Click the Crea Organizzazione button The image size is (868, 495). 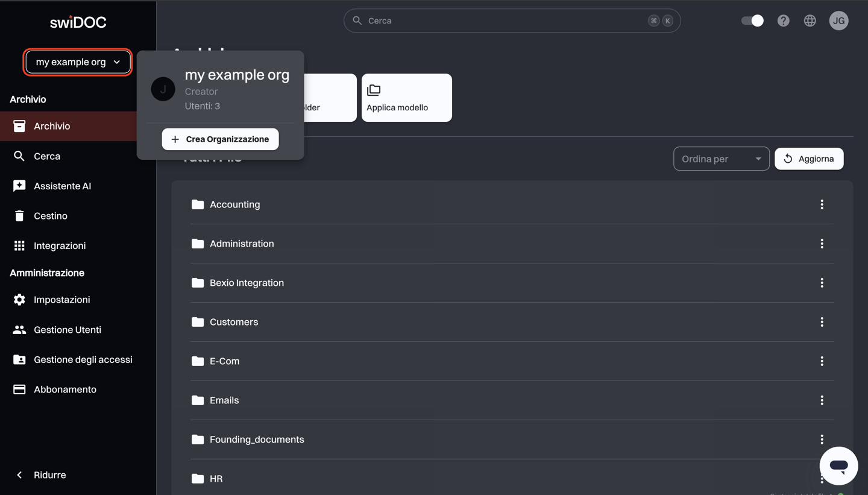[220, 139]
